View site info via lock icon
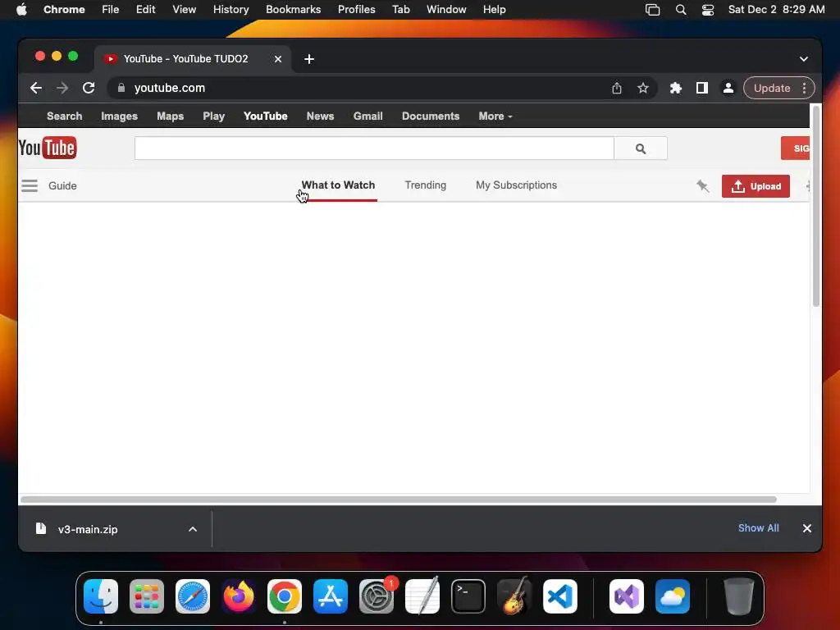Viewport: 840px width, 630px height. coord(121,88)
